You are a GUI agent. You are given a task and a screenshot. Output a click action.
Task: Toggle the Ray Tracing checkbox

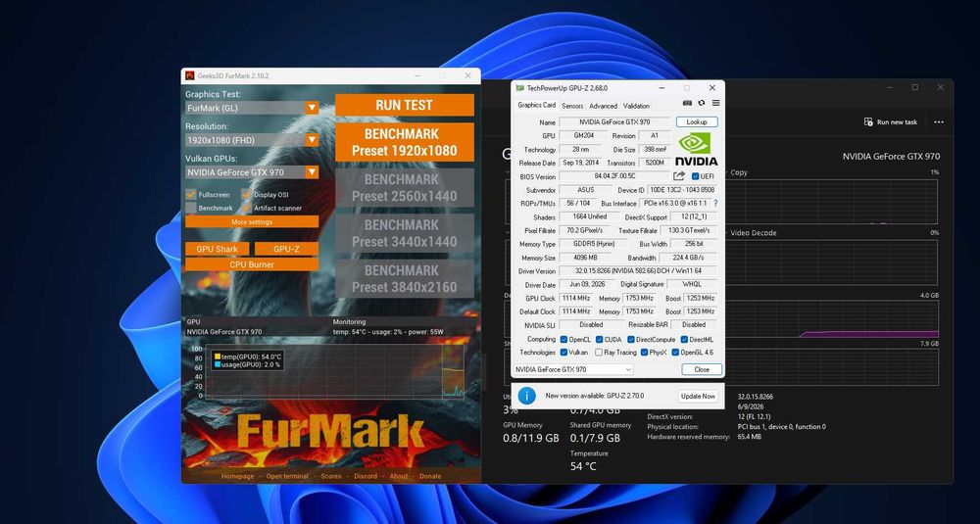pyautogui.click(x=599, y=353)
